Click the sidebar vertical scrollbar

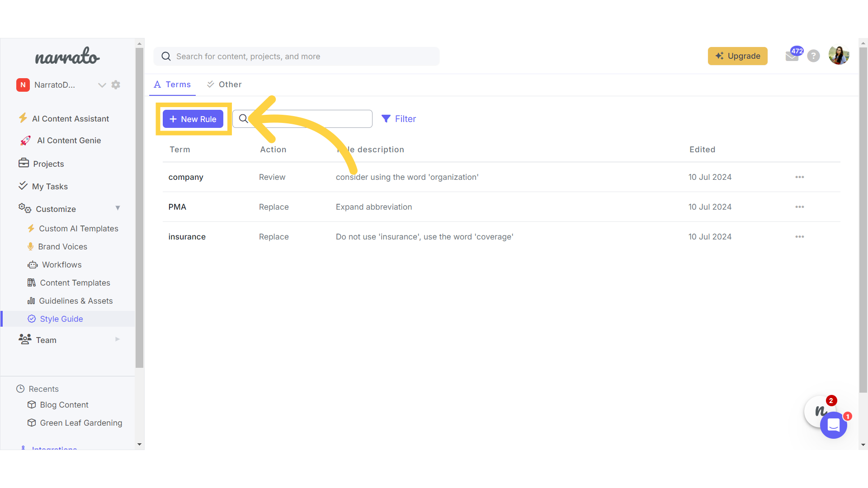pos(139,208)
